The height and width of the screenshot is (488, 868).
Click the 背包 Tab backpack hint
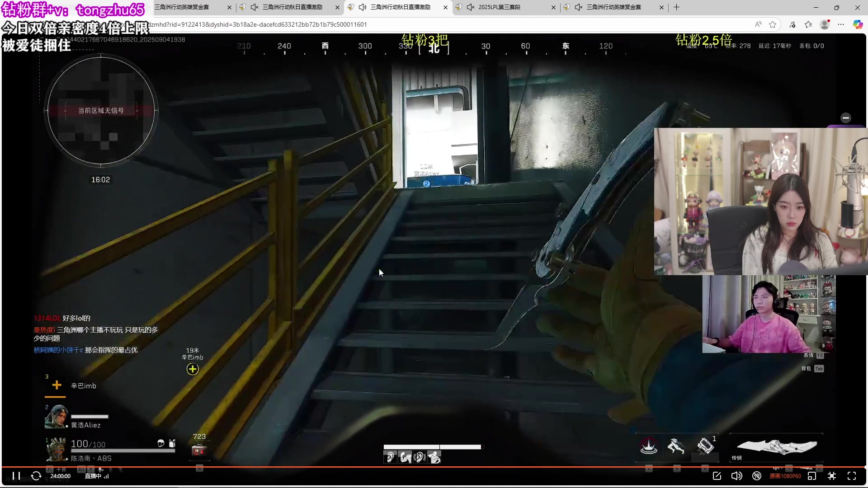click(812, 369)
